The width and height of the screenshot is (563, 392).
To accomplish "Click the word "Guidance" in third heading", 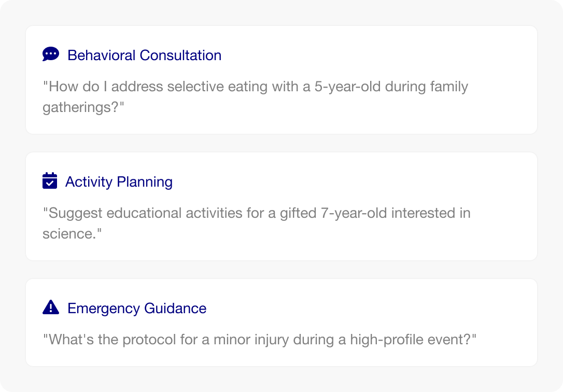I will tap(175, 309).
